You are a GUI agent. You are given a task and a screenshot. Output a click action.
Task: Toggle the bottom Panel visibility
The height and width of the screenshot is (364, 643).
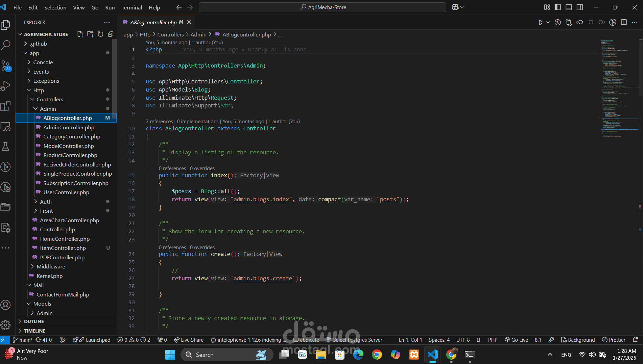pyautogui.click(x=569, y=7)
